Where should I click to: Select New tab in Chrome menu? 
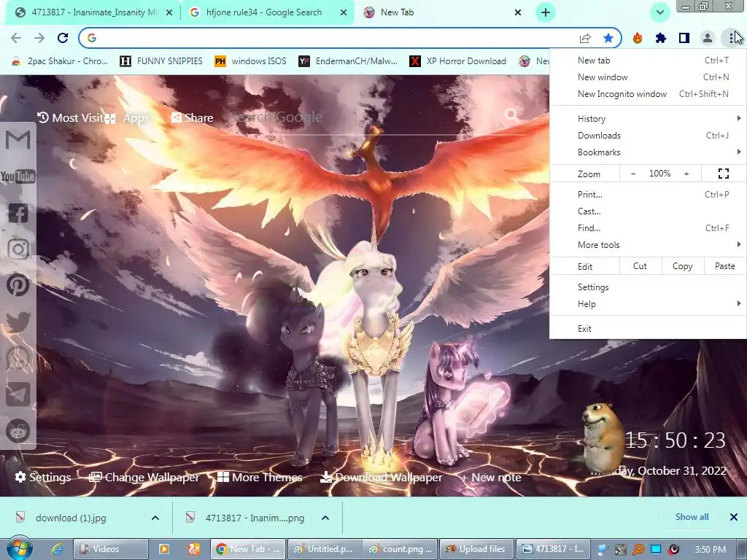tap(648, 61)
